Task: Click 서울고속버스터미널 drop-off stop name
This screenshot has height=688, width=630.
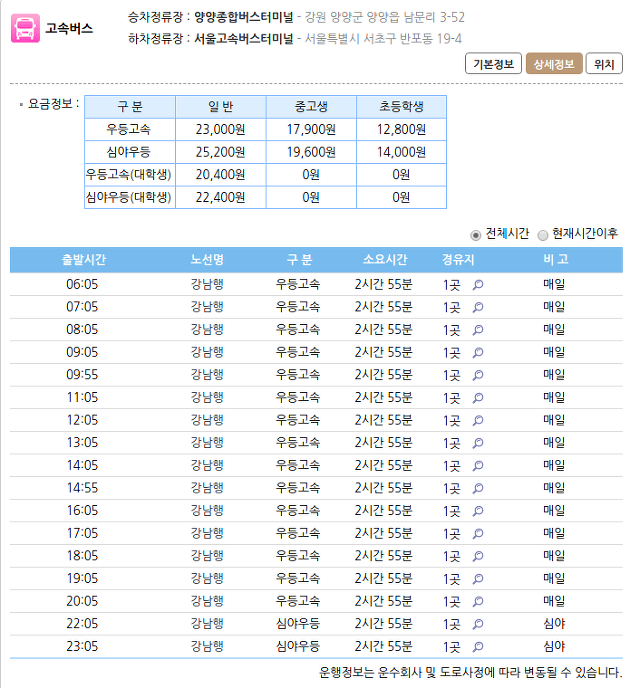Action: [243, 39]
